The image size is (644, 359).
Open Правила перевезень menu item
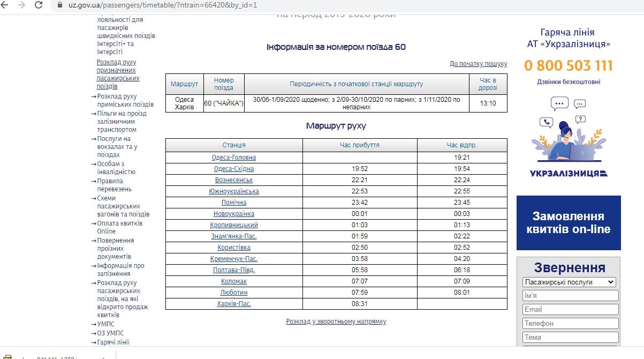[114, 185]
